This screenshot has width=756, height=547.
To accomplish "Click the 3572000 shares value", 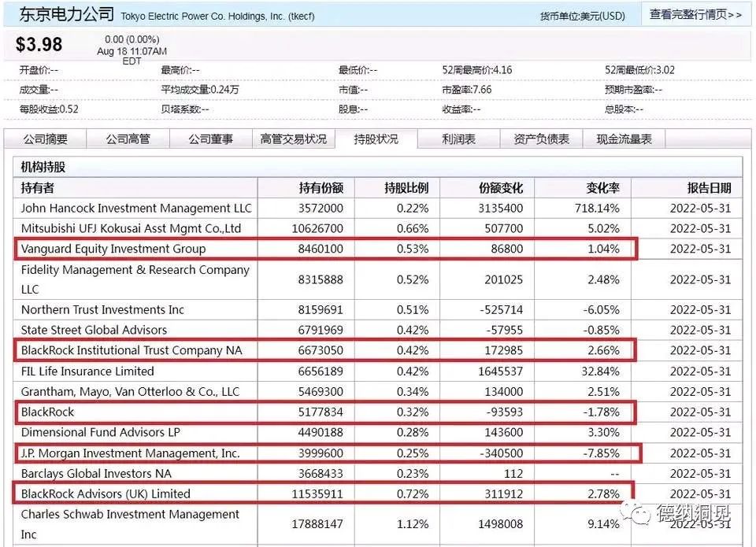I will 321,209.
